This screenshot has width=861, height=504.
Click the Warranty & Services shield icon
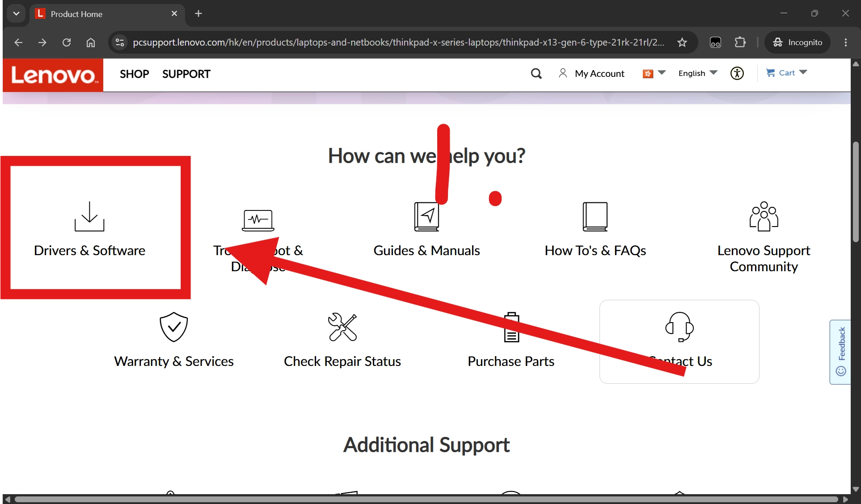coord(174,327)
